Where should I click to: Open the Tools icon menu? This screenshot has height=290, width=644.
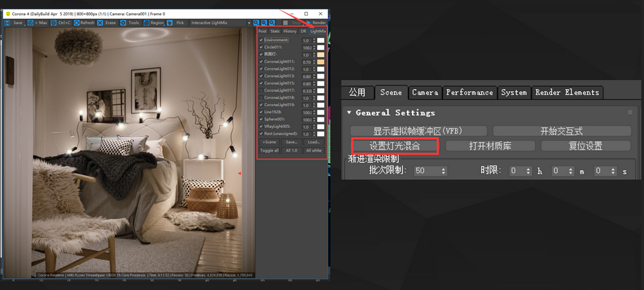click(x=124, y=23)
